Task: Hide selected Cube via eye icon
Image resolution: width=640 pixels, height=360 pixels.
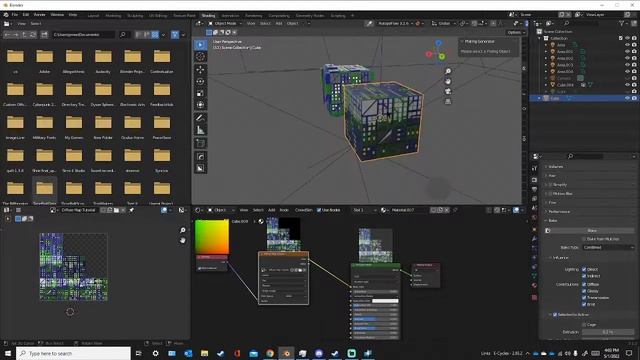Action: 627,98
